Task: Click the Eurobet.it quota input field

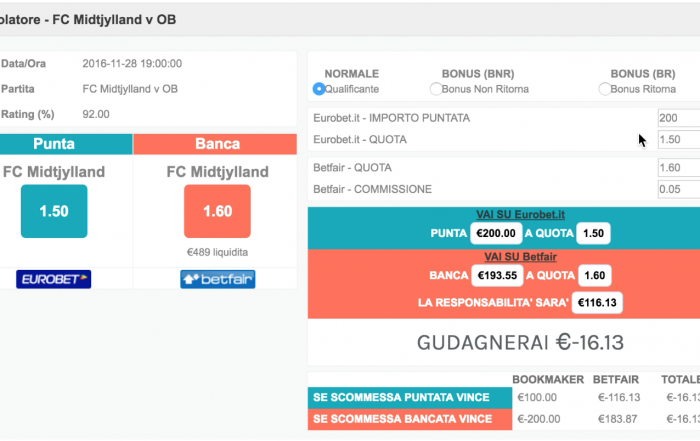Action: pyautogui.click(x=679, y=139)
